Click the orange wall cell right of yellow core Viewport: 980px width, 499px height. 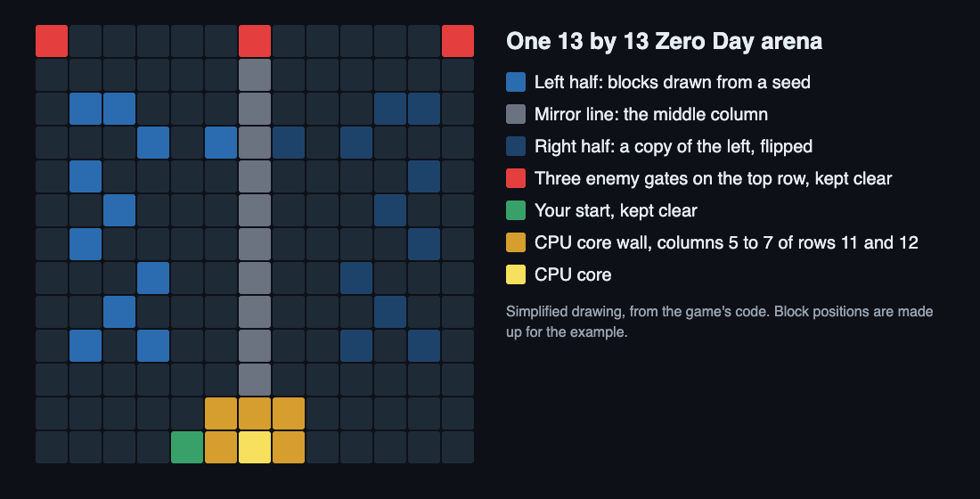tap(288, 447)
